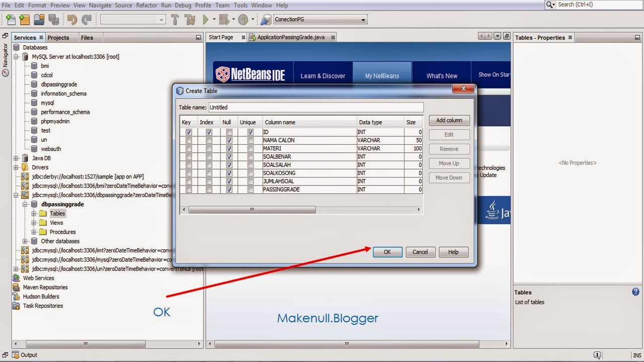Click the Debug Project toolbar icon
This screenshot has width=644, height=362.
coord(224,20)
